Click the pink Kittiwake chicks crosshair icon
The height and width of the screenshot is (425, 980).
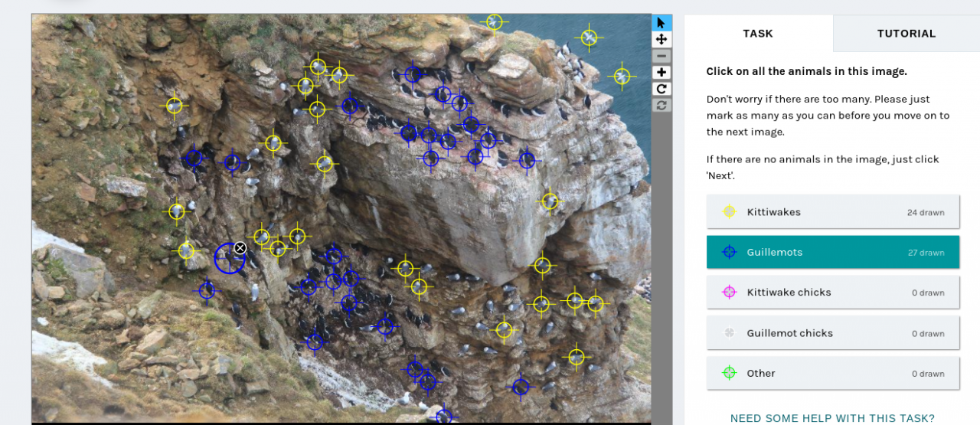point(730,293)
